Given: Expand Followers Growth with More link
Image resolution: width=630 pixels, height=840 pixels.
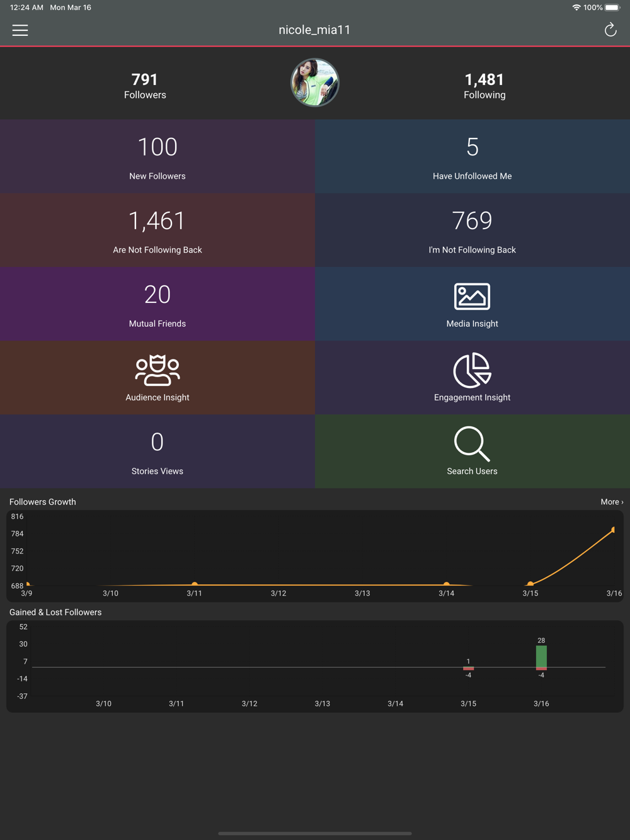Looking at the screenshot, I should (612, 502).
